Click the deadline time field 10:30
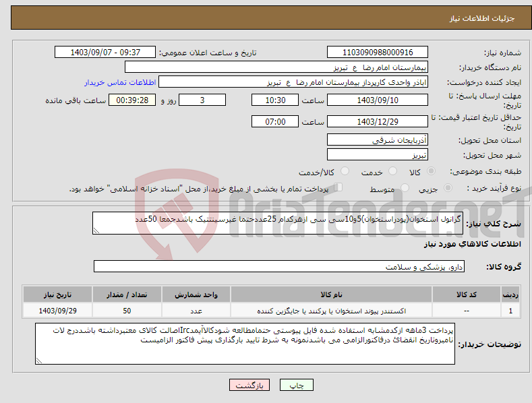Viewport: 532px width, 403px height. coord(275,100)
